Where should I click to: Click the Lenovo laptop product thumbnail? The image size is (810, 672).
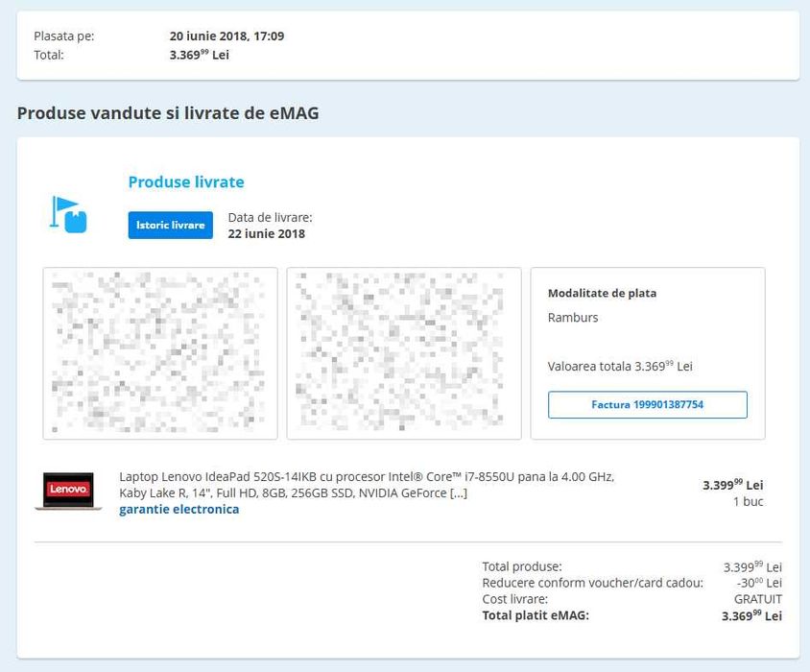coord(68,492)
